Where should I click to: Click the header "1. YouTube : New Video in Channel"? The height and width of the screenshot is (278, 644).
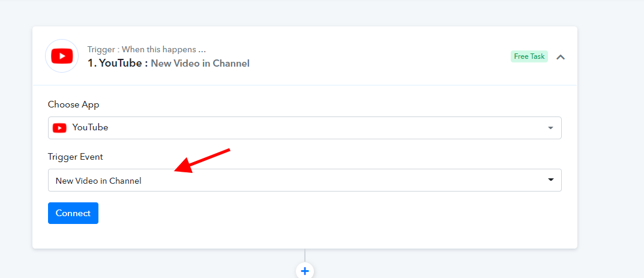click(169, 63)
